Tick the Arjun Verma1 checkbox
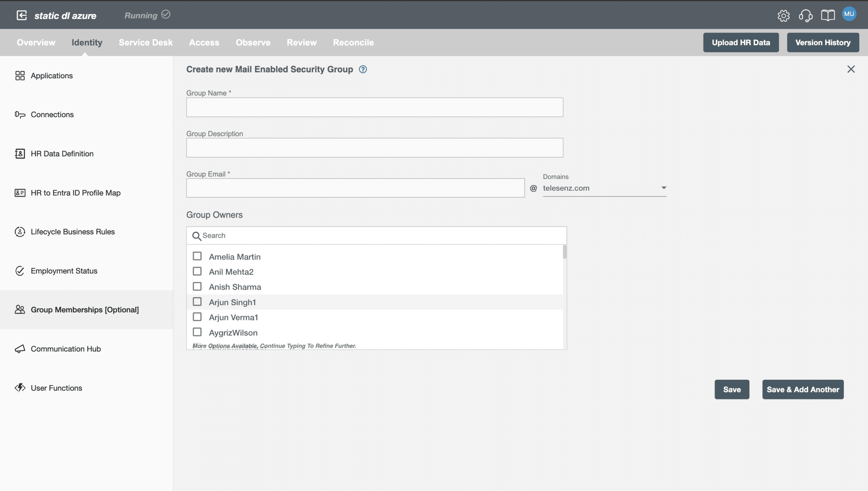The image size is (868, 491). coord(197,317)
